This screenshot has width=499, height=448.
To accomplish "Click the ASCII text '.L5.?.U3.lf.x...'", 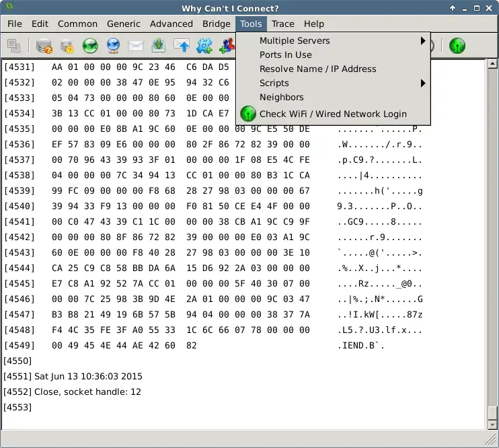I will (380, 330).
